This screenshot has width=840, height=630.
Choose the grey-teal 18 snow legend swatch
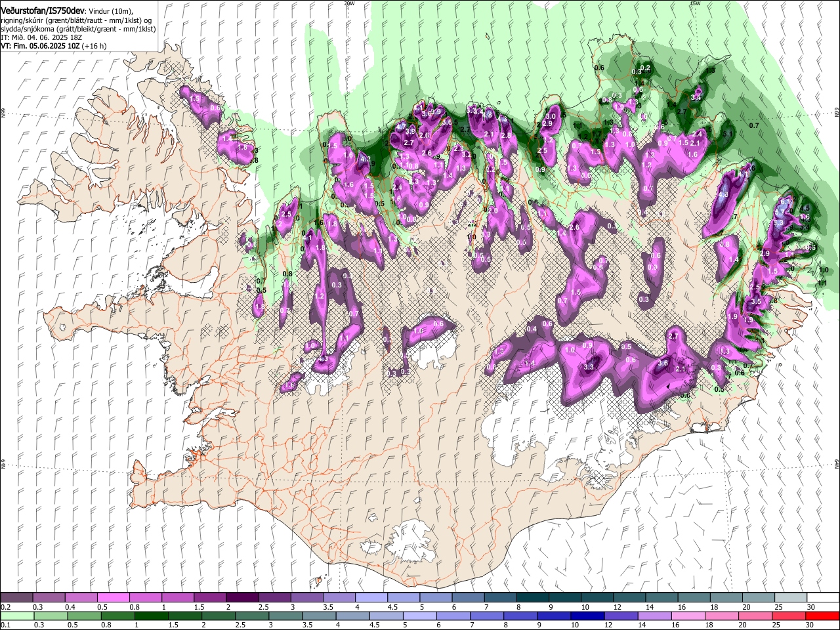(725, 597)
